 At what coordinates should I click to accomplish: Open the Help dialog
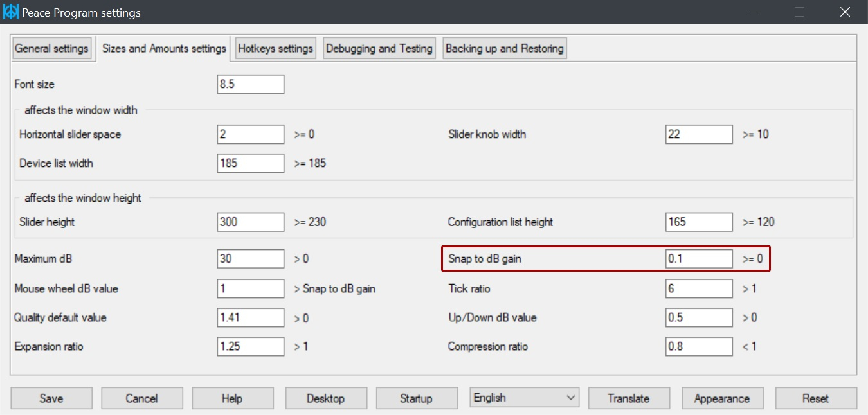tap(232, 398)
